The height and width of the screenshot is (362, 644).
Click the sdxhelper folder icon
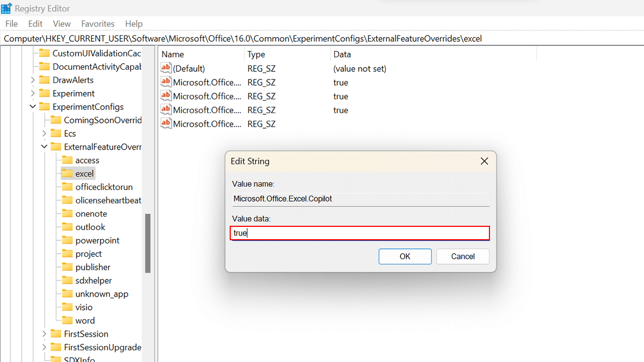[67, 280]
